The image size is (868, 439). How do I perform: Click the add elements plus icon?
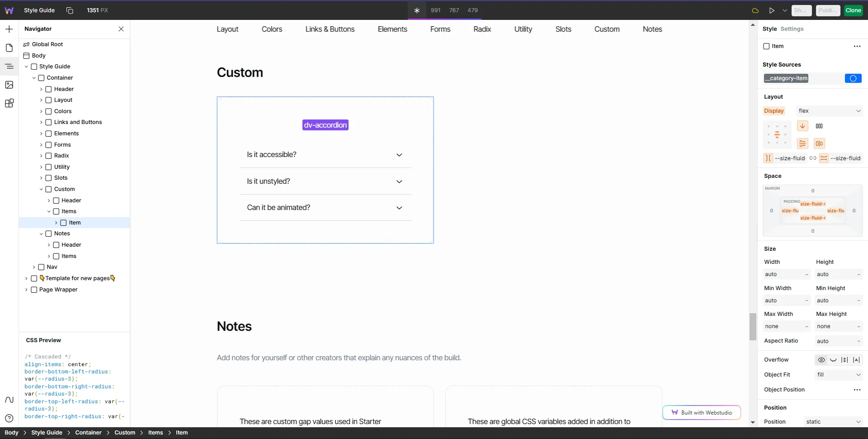pos(9,29)
